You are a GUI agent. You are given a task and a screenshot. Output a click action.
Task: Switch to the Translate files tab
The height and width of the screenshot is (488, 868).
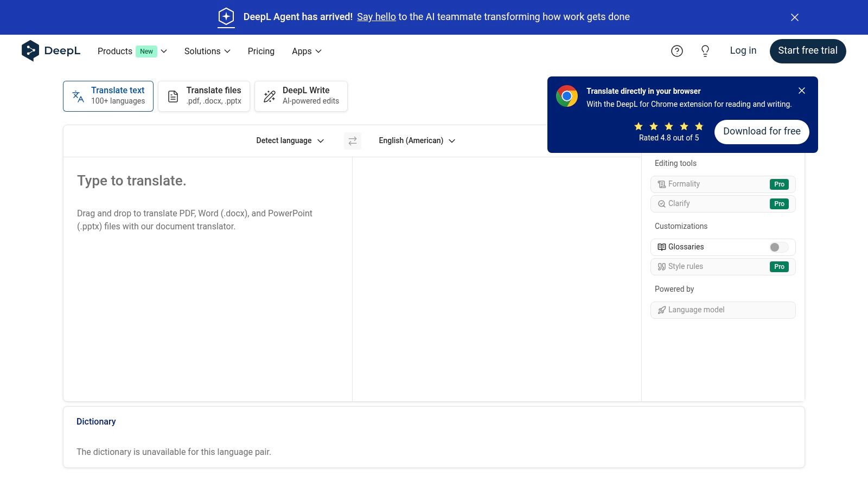[204, 96]
